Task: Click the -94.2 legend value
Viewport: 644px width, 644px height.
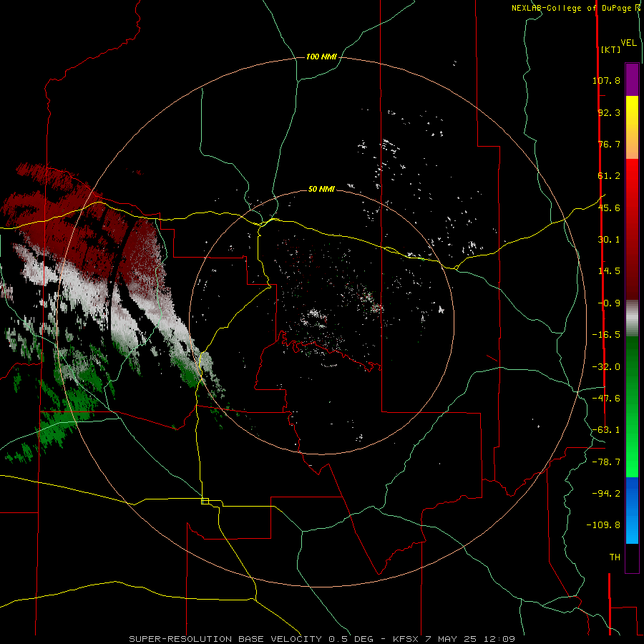Action: pyautogui.click(x=606, y=494)
